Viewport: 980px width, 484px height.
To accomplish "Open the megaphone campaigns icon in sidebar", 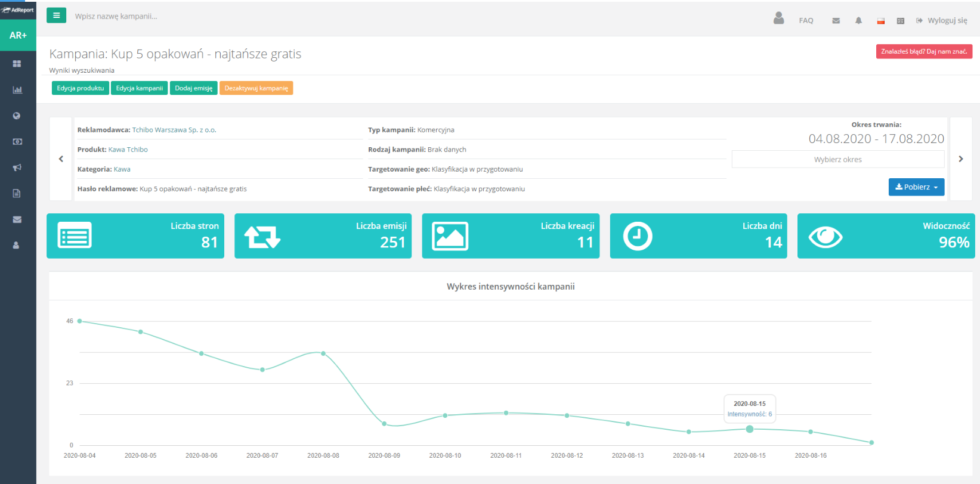I will pyautogui.click(x=17, y=167).
